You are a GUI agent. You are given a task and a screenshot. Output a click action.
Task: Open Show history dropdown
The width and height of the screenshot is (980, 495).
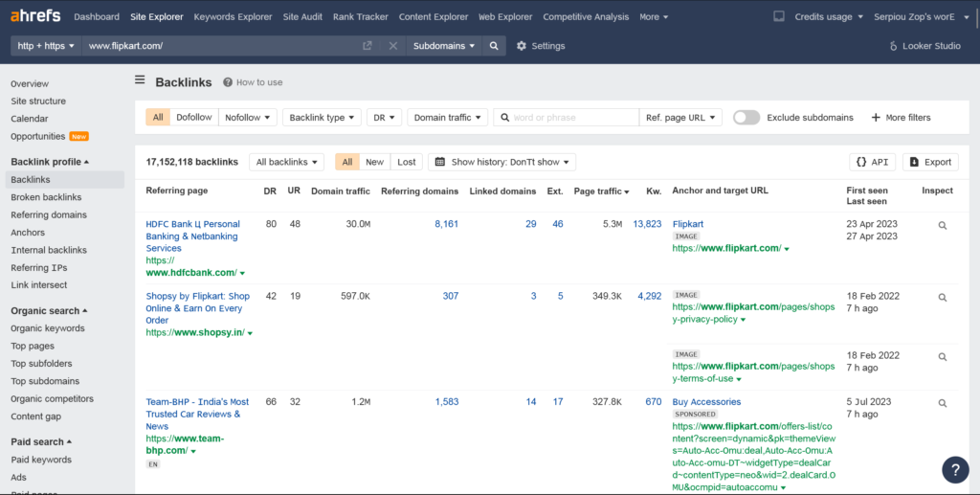tap(501, 162)
